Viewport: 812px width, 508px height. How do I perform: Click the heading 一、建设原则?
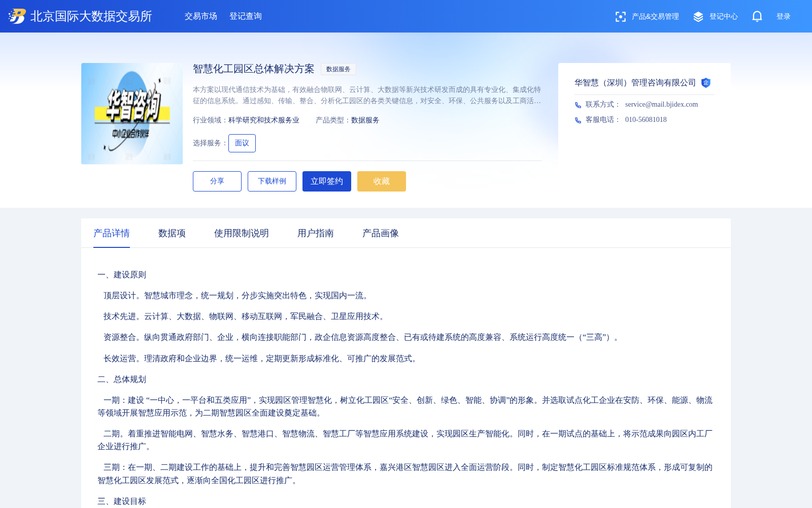pyautogui.click(x=122, y=275)
